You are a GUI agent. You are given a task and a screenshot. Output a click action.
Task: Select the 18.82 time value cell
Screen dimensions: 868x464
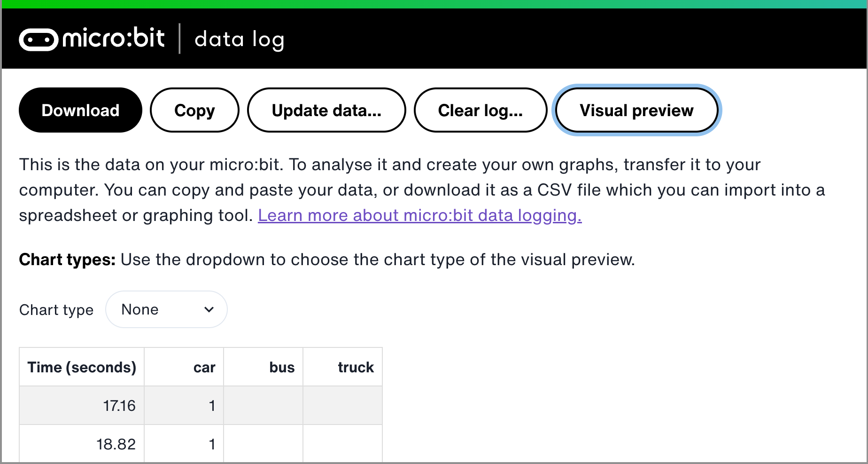tap(116, 443)
